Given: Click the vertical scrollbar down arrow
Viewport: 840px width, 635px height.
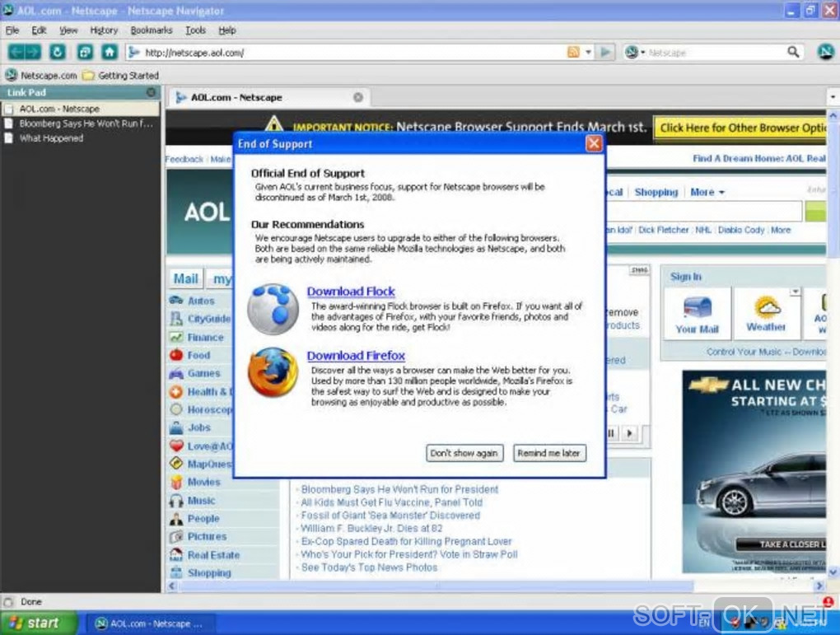Looking at the screenshot, I should coord(833,572).
